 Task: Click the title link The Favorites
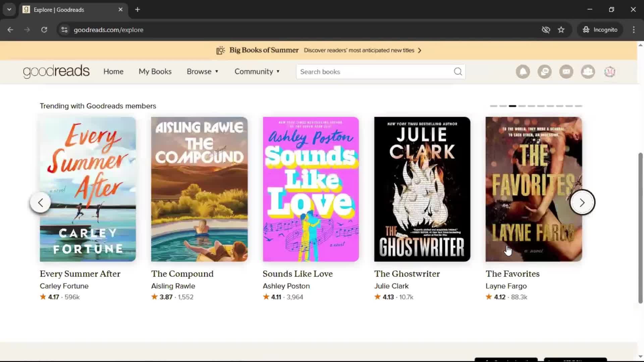pos(513,274)
